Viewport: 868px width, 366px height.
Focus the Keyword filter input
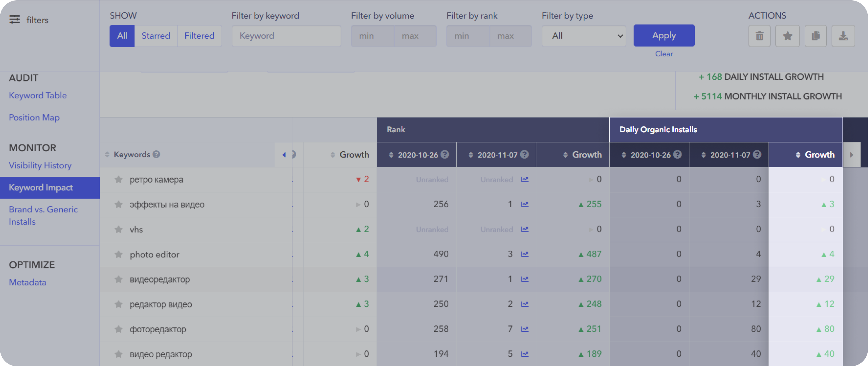tap(287, 36)
